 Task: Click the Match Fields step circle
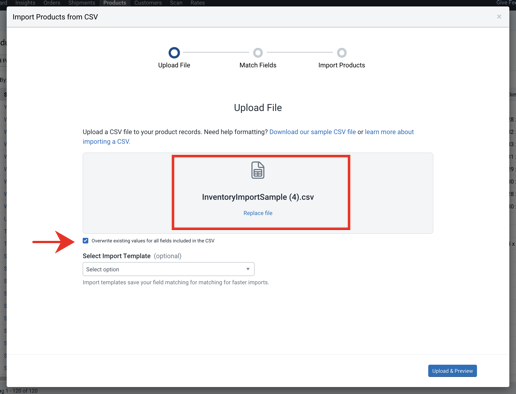(x=258, y=53)
